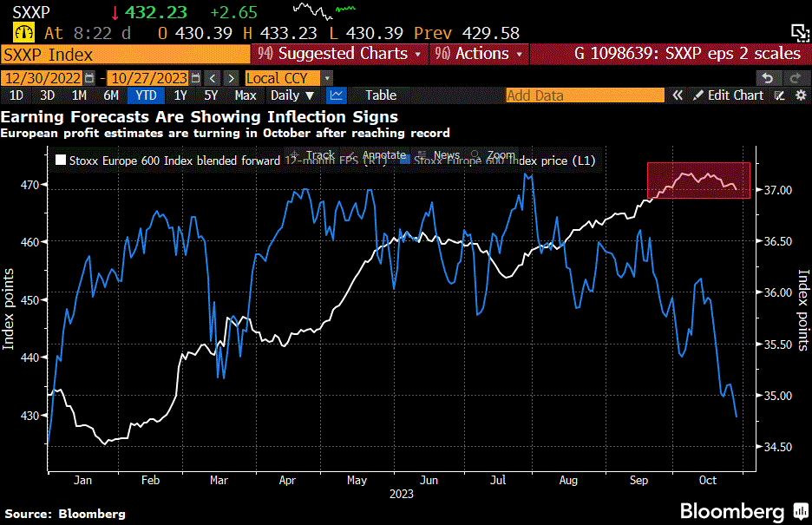Toggle the News overlay
The image size is (812, 525).
point(439,154)
